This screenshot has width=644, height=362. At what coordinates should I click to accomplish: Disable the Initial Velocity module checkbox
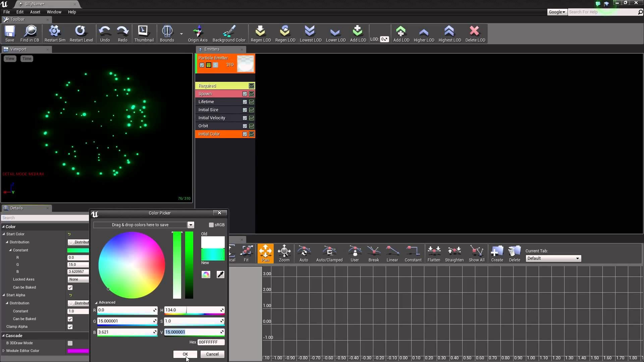245,118
